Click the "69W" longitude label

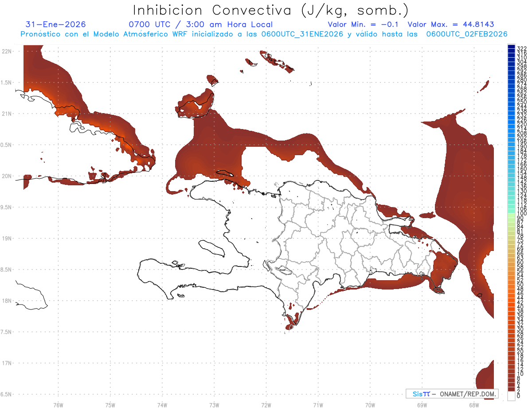pyautogui.click(x=422, y=405)
